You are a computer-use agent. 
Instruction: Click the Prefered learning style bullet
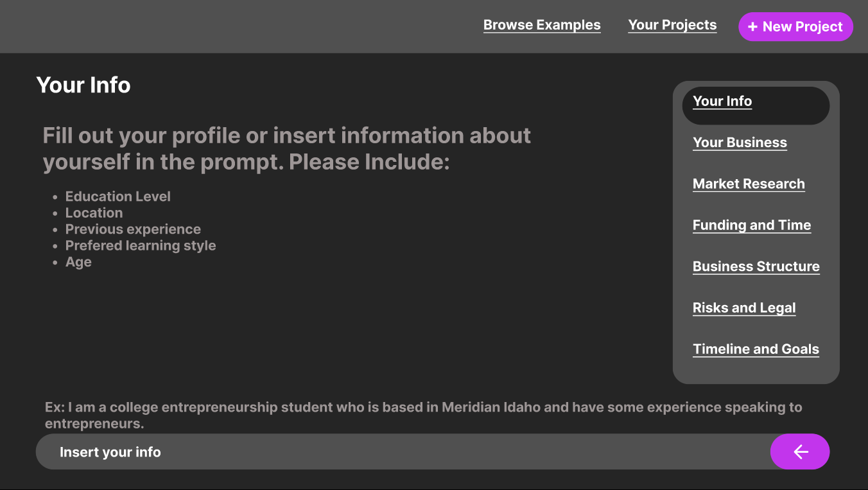pyautogui.click(x=141, y=246)
